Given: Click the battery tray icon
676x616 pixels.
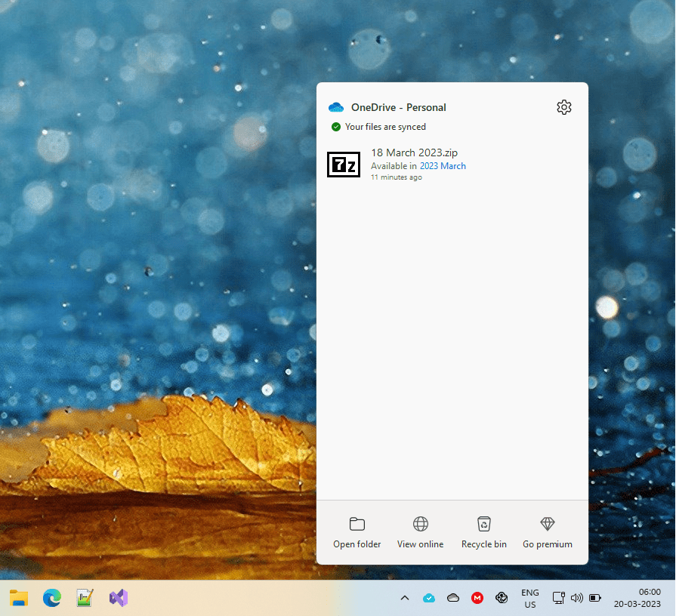Looking at the screenshot, I should (x=595, y=598).
